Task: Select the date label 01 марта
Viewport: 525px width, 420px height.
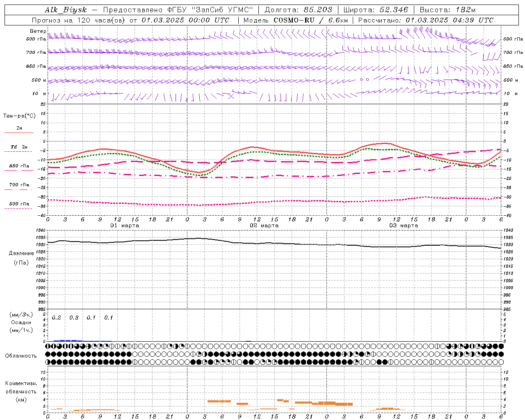Action: 125,226
